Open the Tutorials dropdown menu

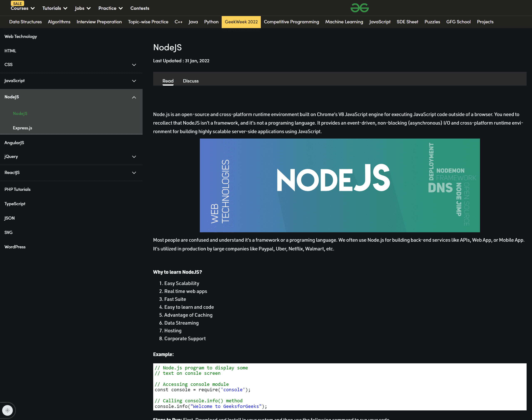(x=55, y=8)
